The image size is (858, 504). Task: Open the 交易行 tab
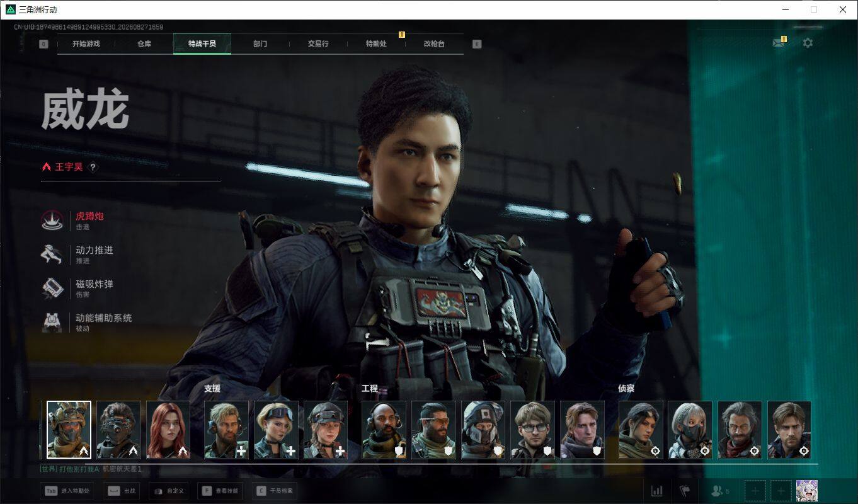pos(318,44)
